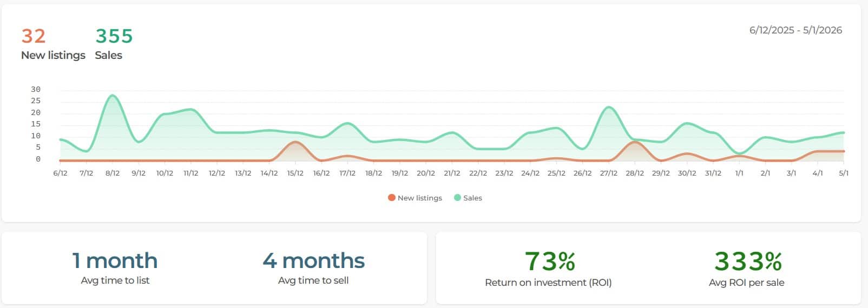Click the 355 Sales total

(114, 36)
